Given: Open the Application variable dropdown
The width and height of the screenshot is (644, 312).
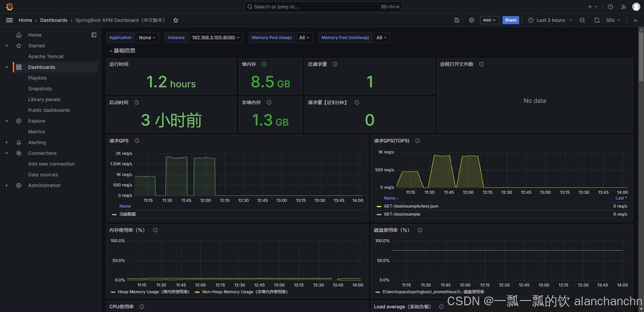Looking at the screenshot, I should pyautogui.click(x=148, y=37).
